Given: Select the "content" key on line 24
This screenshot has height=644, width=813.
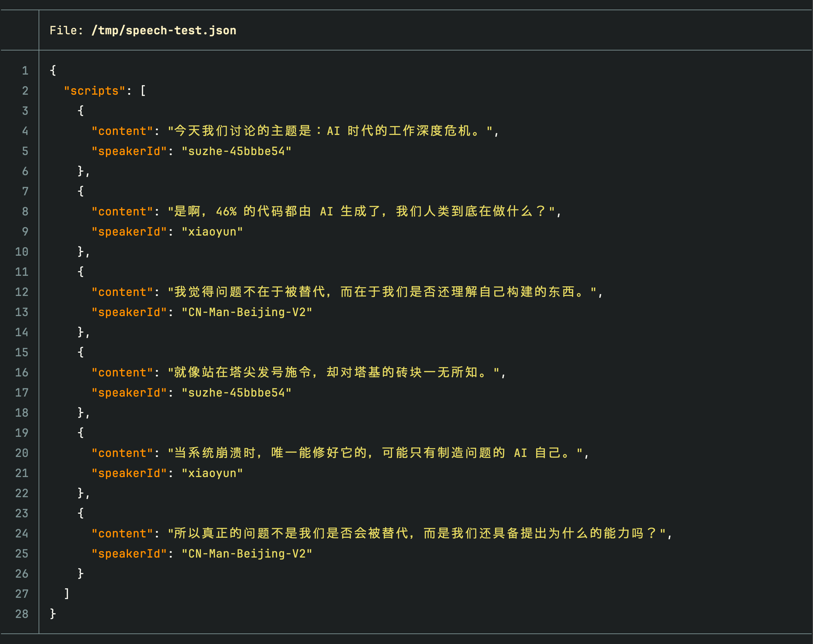Looking at the screenshot, I should click(x=121, y=533).
